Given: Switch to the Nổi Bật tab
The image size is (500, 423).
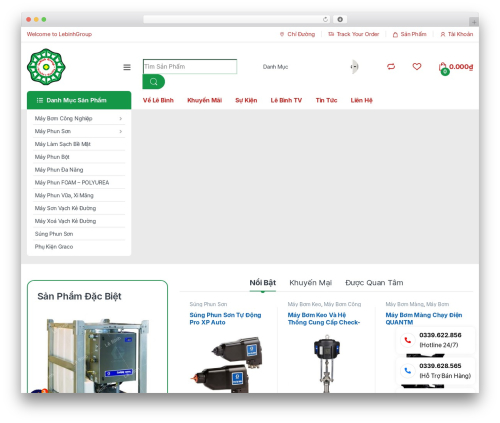Looking at the screenshot, I should [x=263, y=283].
